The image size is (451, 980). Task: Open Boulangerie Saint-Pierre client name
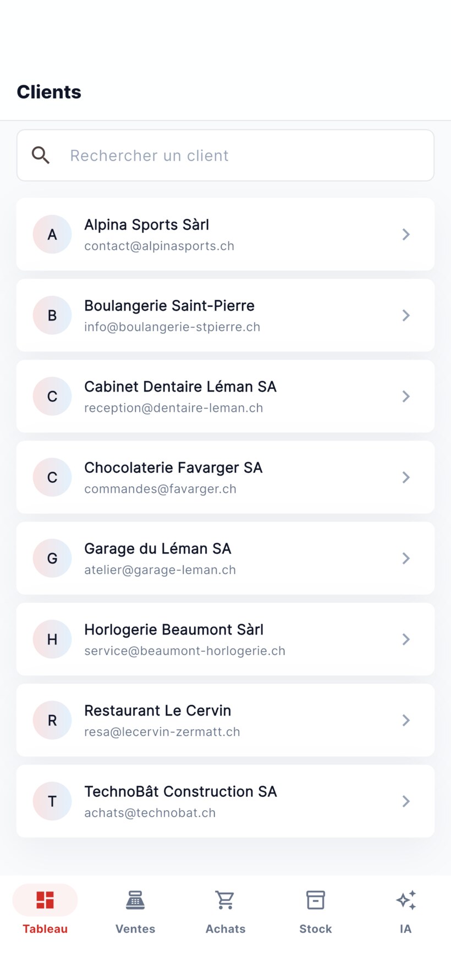(x=169, y=306)
